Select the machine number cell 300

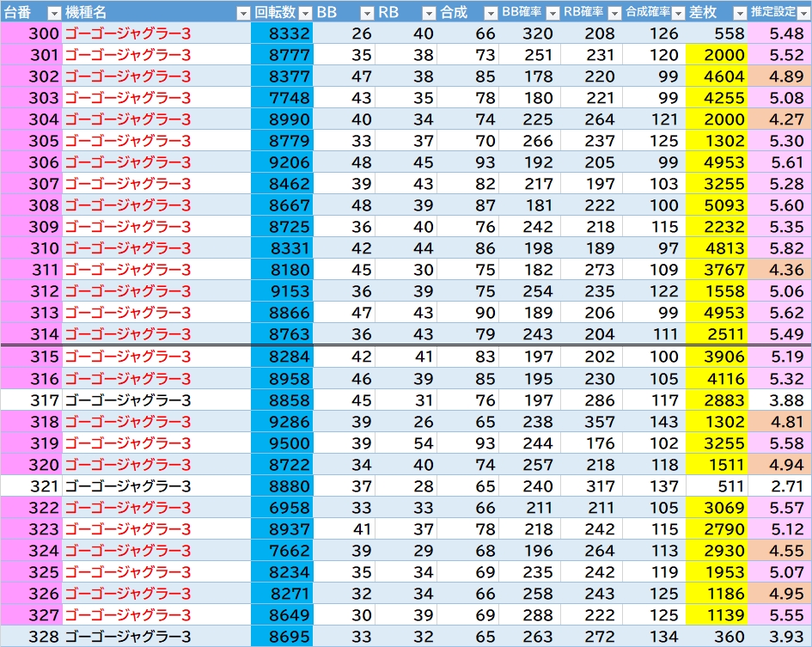coord(32,34)
